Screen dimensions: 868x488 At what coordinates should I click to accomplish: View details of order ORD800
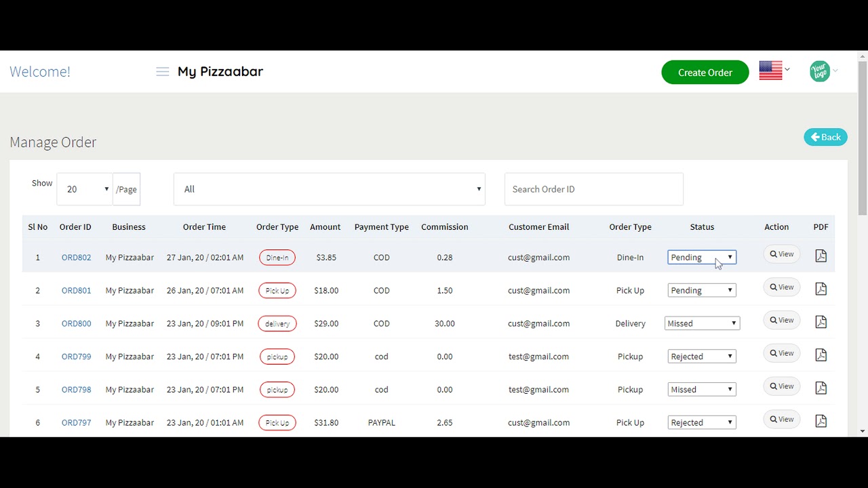pos(781,320)
